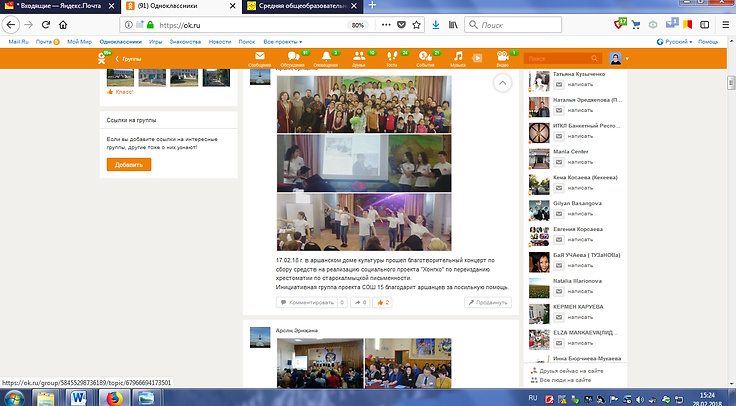
Task: Open the dancers on stage photo
Action: click(364, 222)
